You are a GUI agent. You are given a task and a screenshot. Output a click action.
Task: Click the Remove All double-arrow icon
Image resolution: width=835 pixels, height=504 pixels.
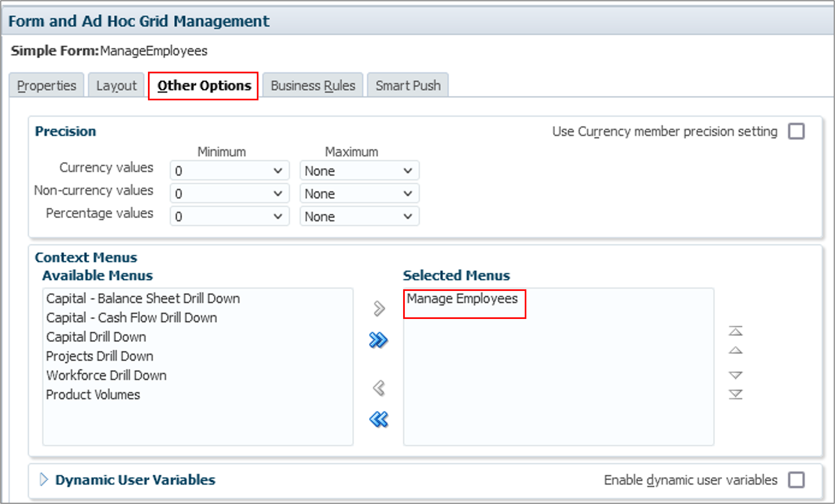pyautogui.click(x=378, y=419)
